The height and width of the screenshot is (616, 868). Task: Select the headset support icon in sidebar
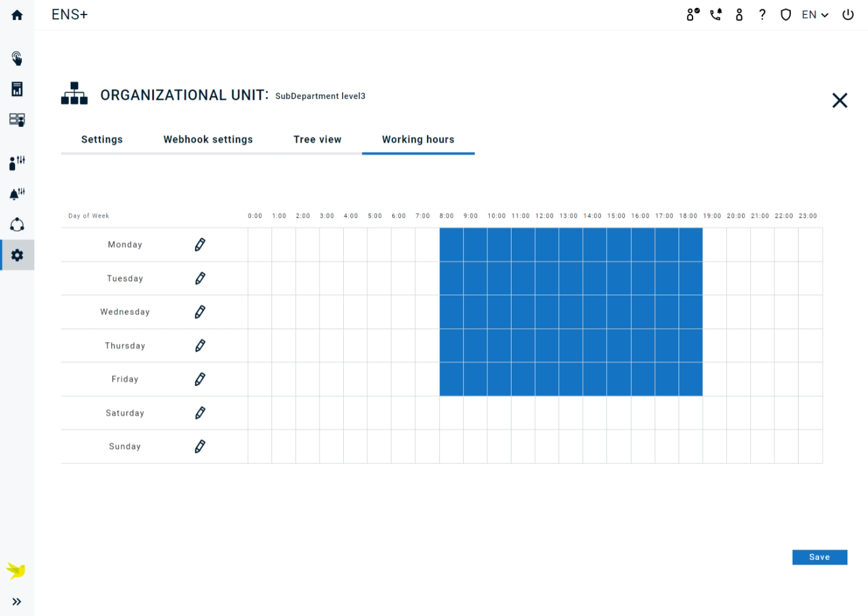click(x=17, y=224)
